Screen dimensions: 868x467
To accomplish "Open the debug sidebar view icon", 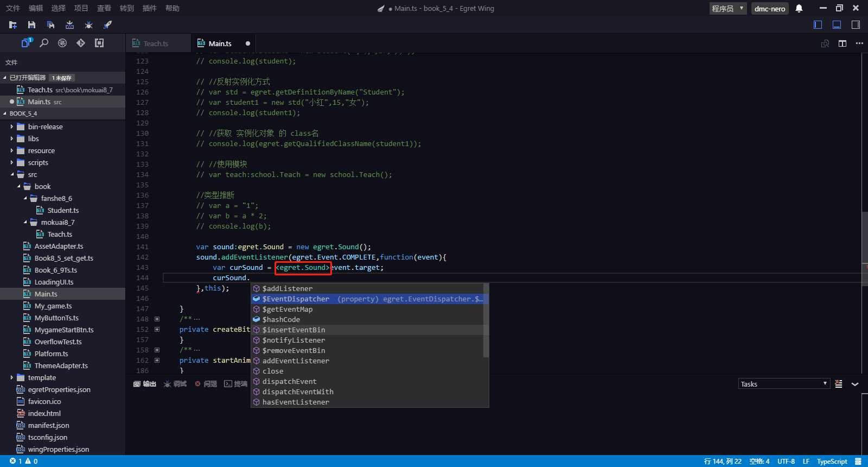I will [62, 43].
